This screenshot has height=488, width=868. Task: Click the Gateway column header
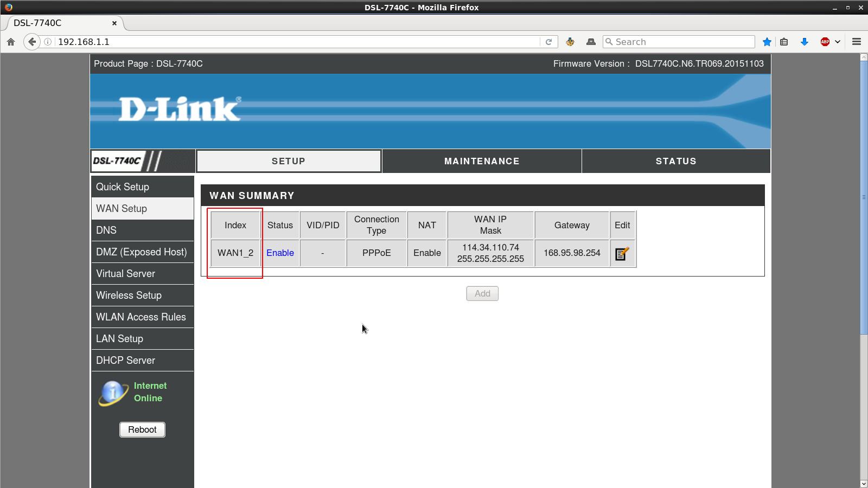(x=572, y=225)
